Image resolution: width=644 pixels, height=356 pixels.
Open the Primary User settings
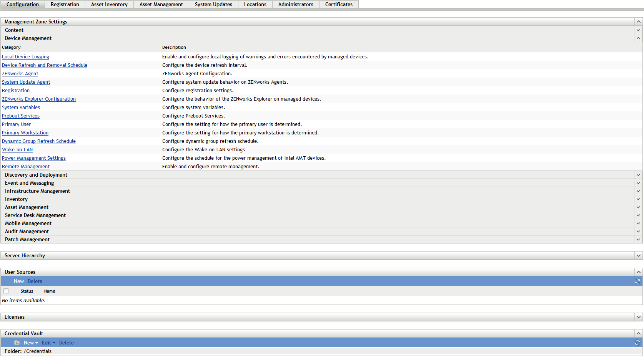[16, 124]
